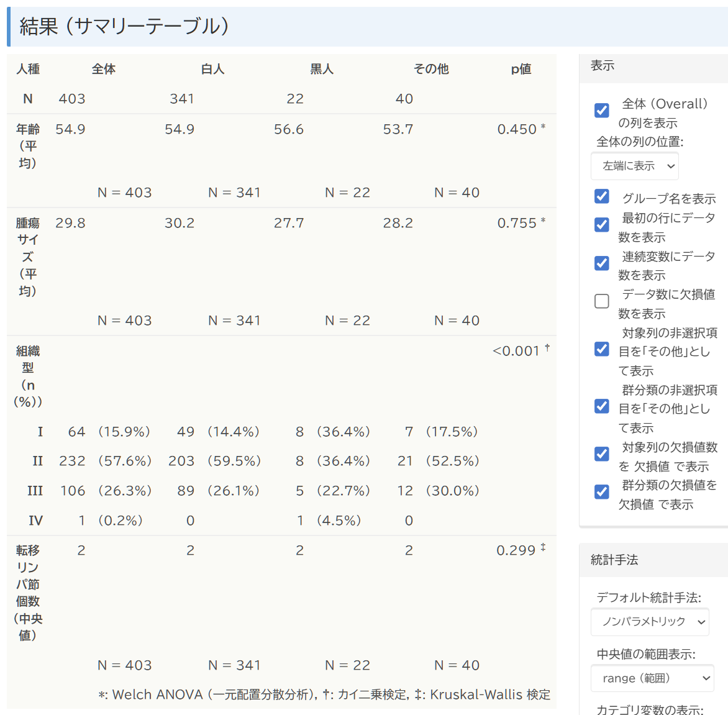Open the デフォルト統計手法 dropdown

pyautogui.click(x=649, y=622)
